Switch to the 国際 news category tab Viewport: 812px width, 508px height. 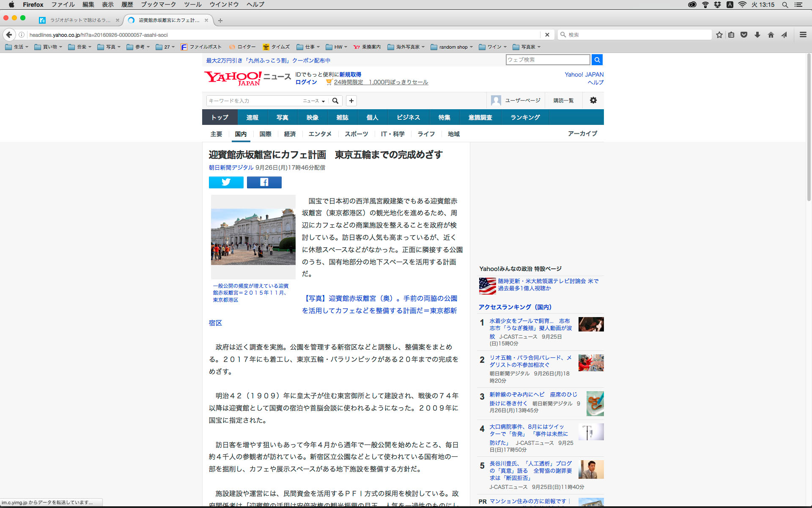(x=265, y=134)
